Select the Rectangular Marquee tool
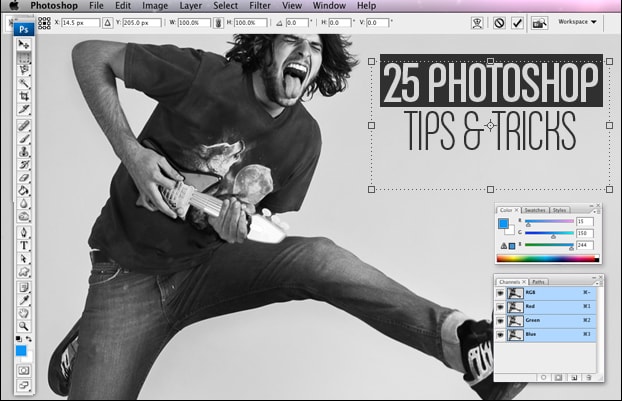Viewport: 622px width, 401px height. 24,58
